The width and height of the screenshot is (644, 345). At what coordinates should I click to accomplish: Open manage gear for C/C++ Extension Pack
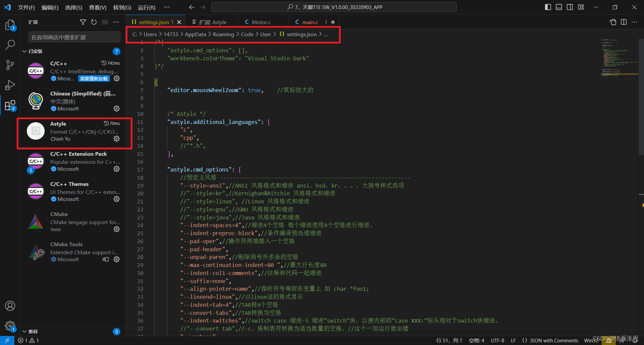(116, 169)
